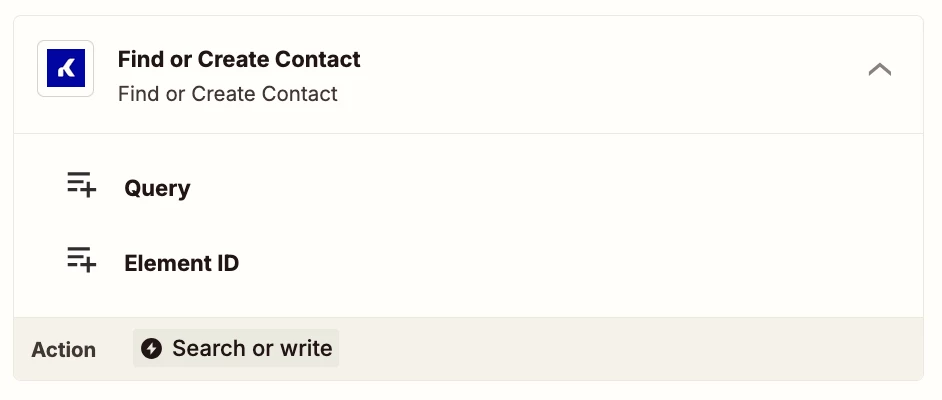942x400 pixels.
Task: Collapse the Find or Create Contact card
Action: click(x=880, y=70)
